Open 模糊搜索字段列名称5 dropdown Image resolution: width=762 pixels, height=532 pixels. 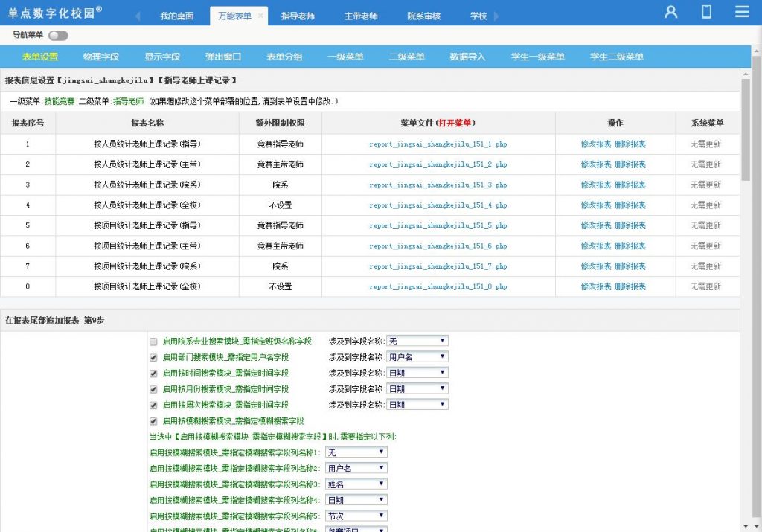point(356,516)
